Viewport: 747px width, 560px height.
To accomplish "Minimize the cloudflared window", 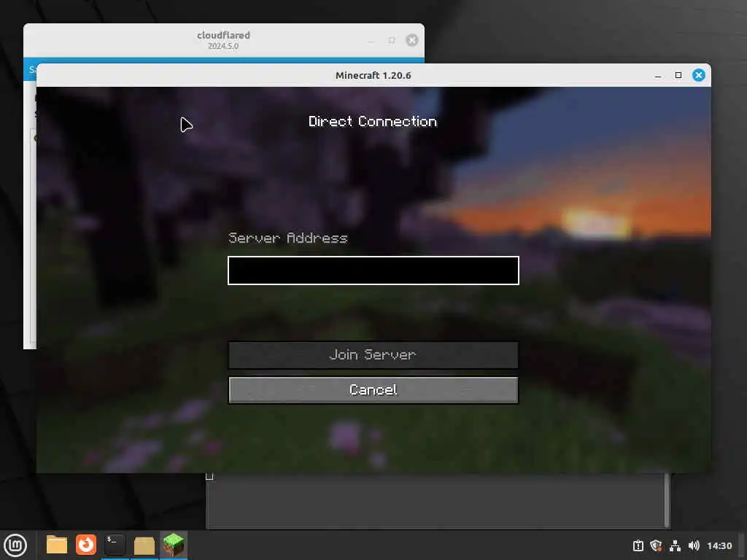I will pyautogui.click(x=371, y=41).
